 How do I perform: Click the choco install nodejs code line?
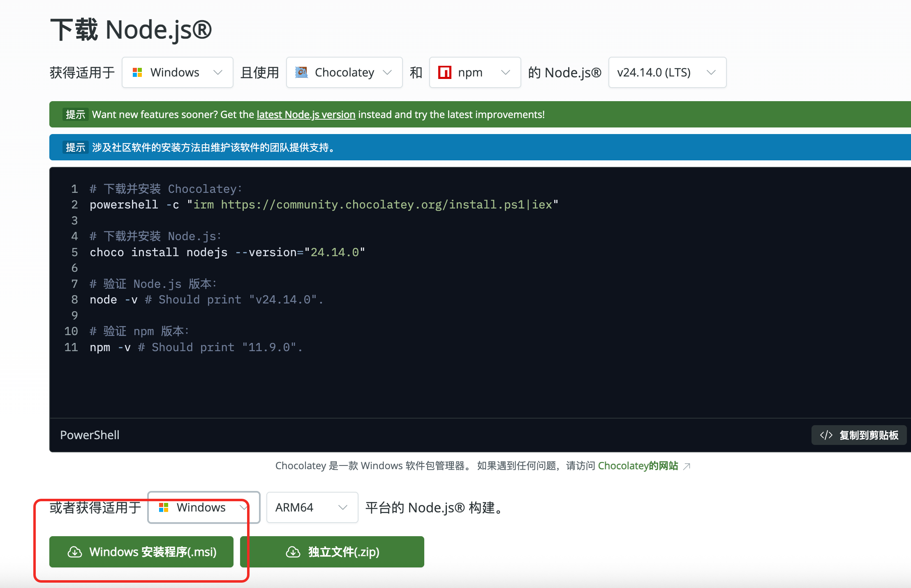click(x=227, y=252)
